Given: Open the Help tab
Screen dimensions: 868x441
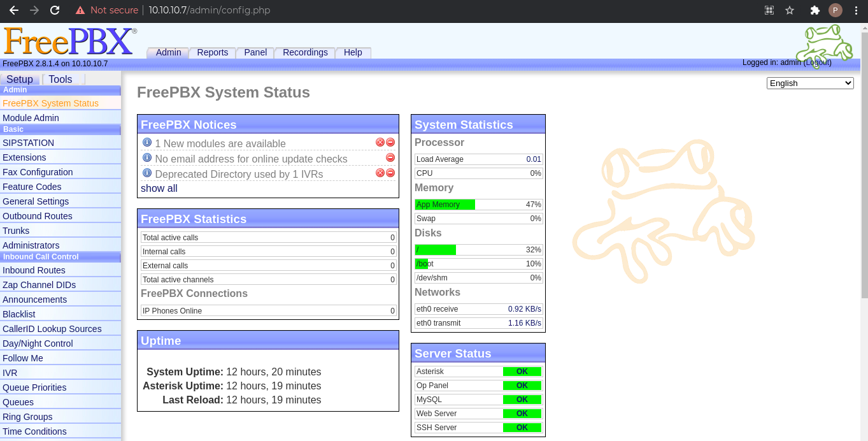Looking at the screenshot, I should (x=353, y=52).
